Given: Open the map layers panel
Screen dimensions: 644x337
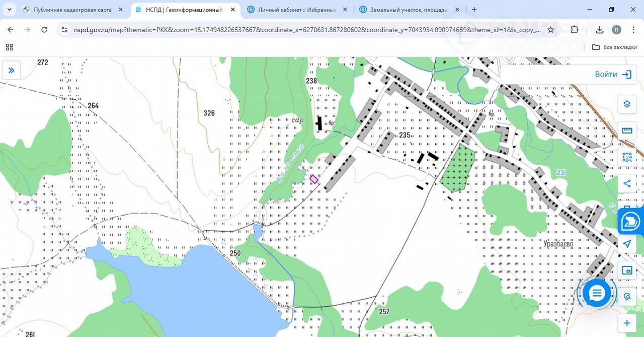Looking at the screenshot, I should pos(626,104).
